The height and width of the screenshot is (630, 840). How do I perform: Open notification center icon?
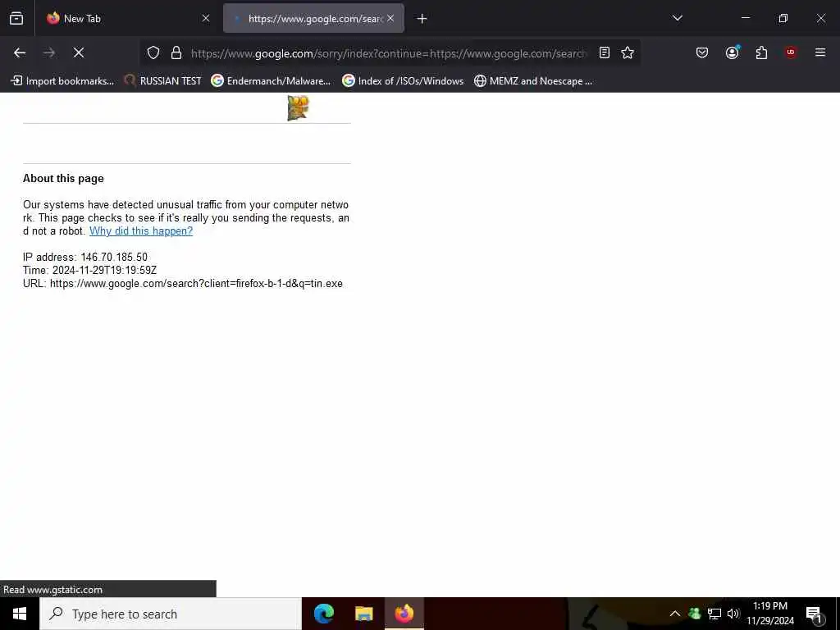(815, 614)
